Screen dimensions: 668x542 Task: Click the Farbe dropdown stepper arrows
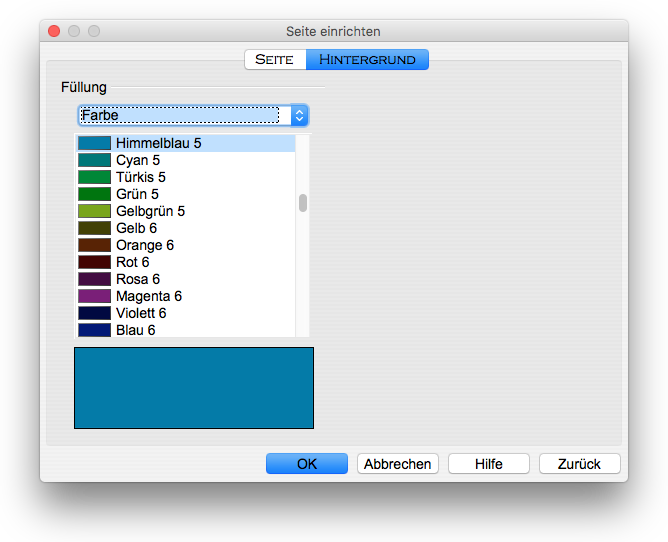click(x=299, y=115)
